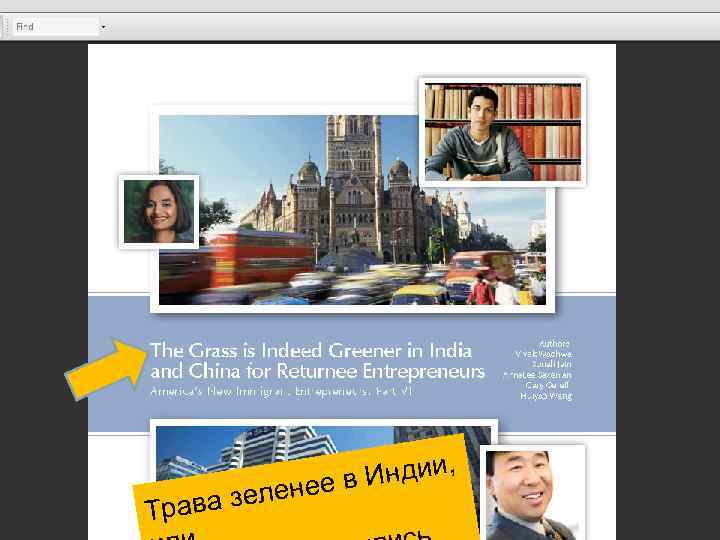
Task: Click the subtitle 'America's New Immigrant Entrepreneurs, Part VI'
Action: (x=281, y=392)
